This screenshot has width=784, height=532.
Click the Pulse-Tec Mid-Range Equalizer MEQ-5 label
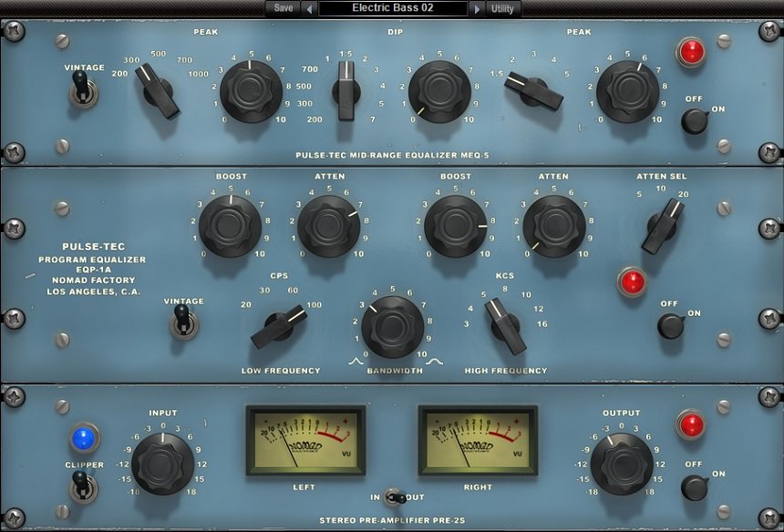click(x=393, y=156)
